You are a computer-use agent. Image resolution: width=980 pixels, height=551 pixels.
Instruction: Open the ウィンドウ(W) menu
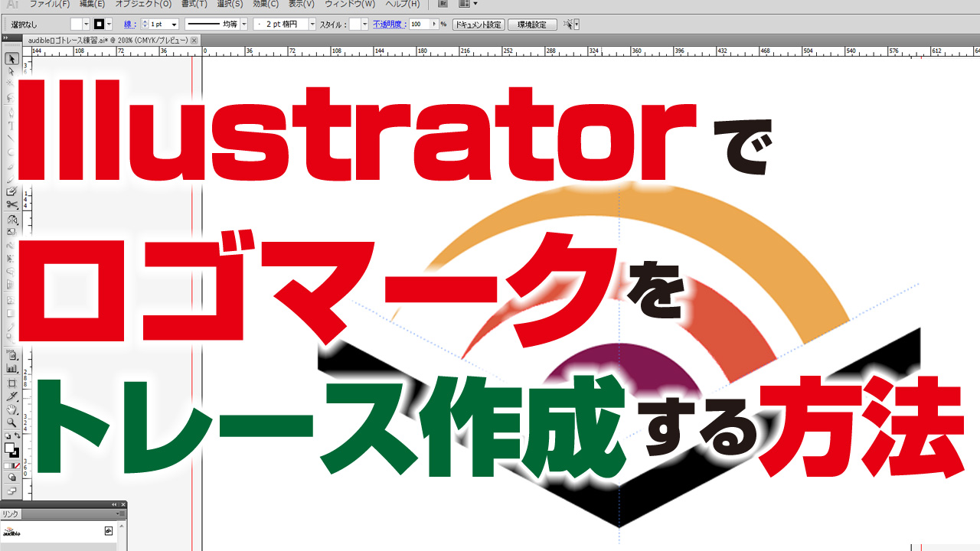[x=350, y=4]
